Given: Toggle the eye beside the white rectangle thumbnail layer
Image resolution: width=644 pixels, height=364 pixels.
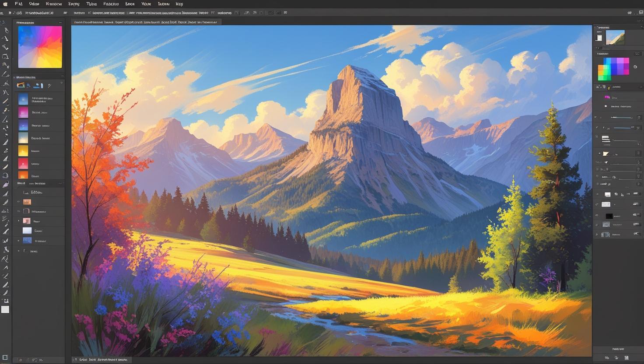Looking at the screenshot, I should click(x=597, y=204).
